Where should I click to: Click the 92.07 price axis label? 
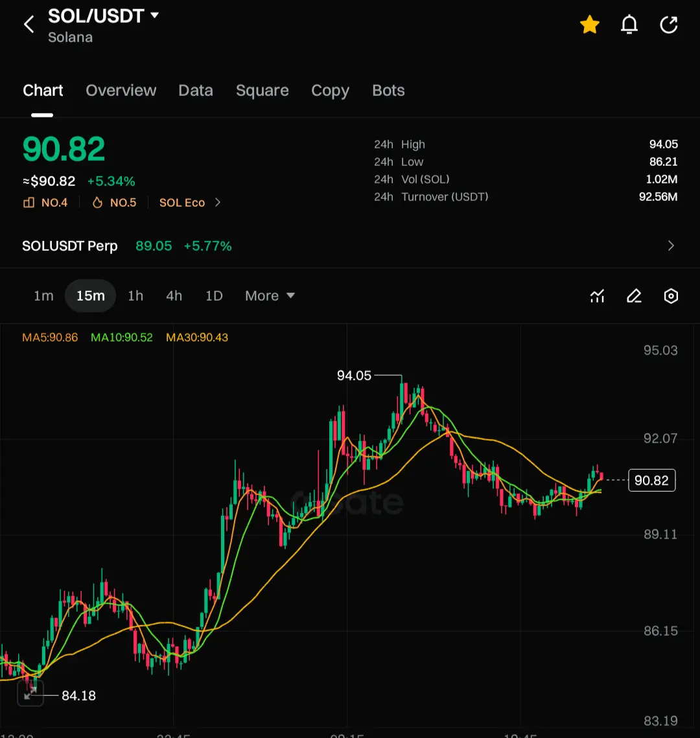pyautogui.click(x=660, y=439)
